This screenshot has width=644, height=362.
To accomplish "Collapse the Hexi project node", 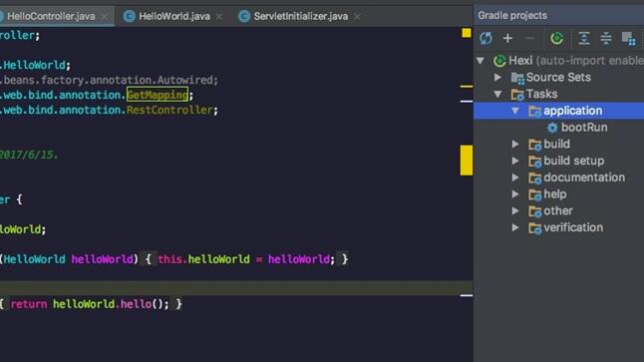I will click(x=481, y=61).
